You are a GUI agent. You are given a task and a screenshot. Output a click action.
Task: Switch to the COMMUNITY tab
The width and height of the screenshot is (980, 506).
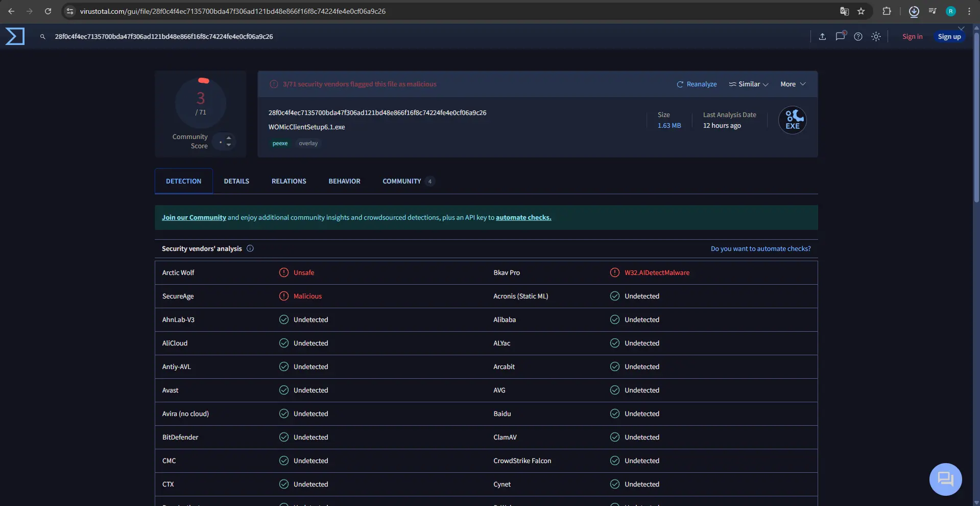tap(408, 181)
